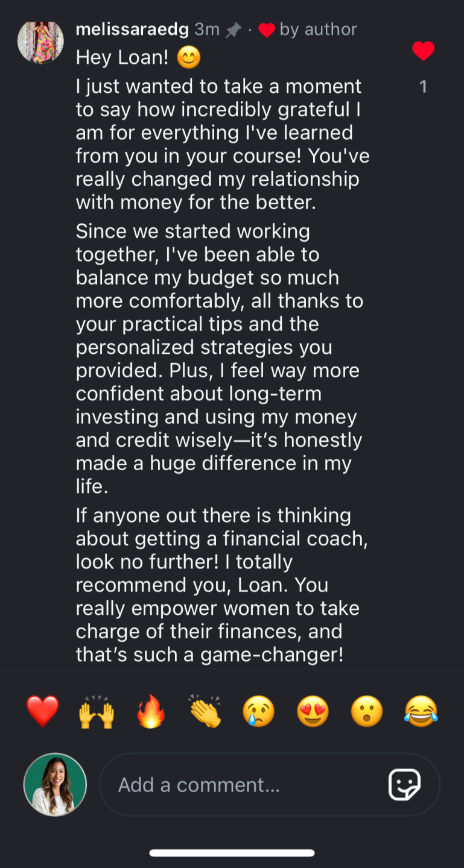The width and height of the screenshot is (464, 868).
Task: Tap the small heart by author icon
Action: 266,30
